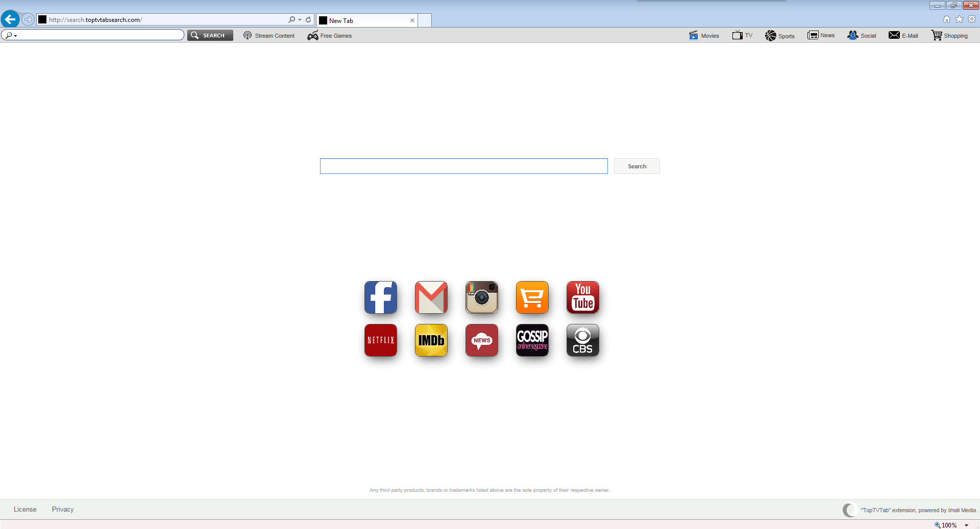Open the browser Home icon

(x=947, y=19)
